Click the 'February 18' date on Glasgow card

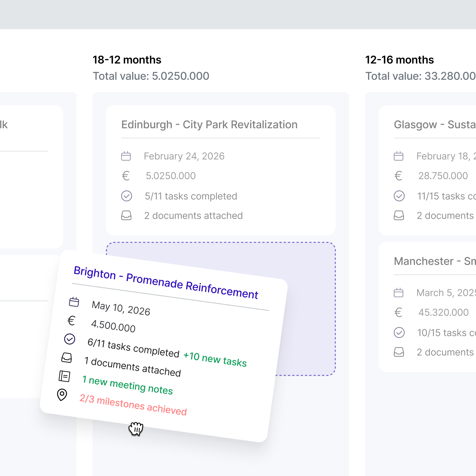coord(446,156)
